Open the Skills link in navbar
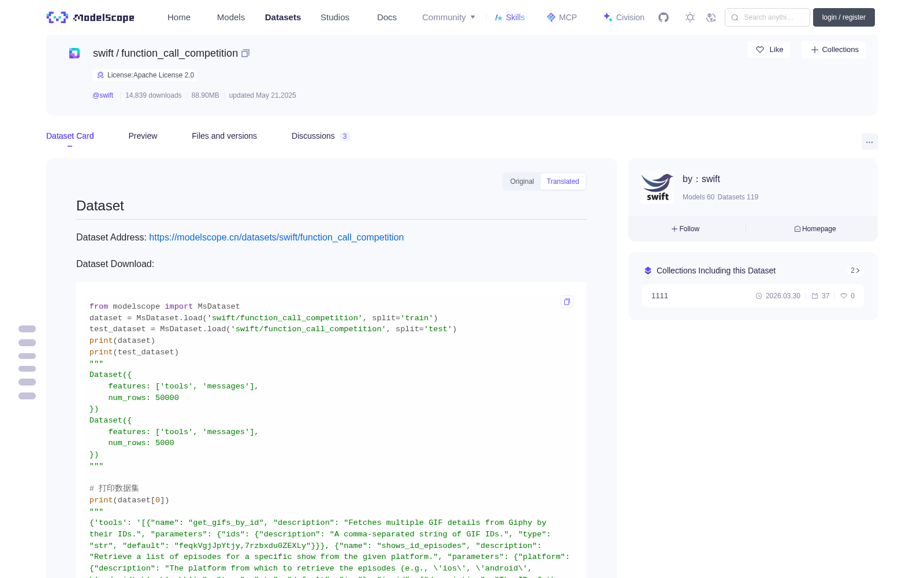Image resolution: width=924 pixels, height=578 pixels. (510, 17)
